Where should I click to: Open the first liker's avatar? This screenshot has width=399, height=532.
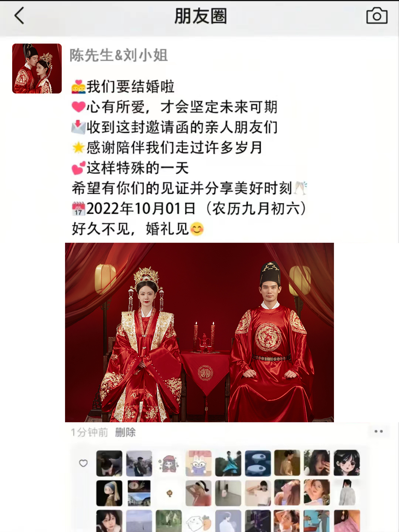pos(109,463)
